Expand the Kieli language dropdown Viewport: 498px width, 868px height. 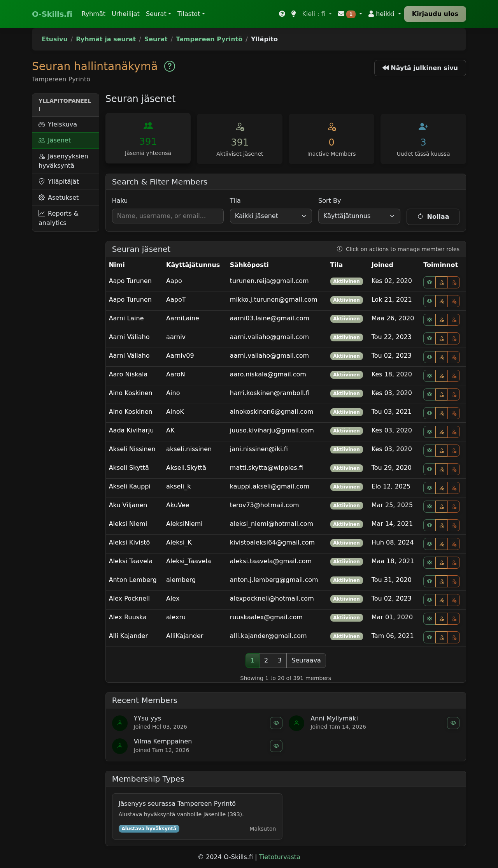(317, 14)
